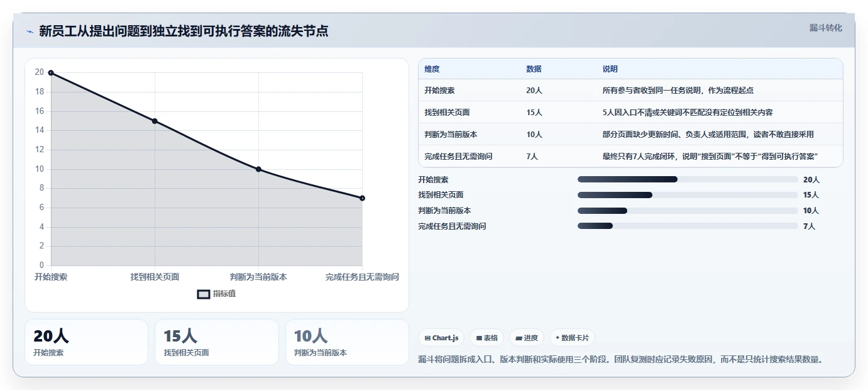Click the footer note starting with 漏斗将问题拆成
The height and width of the screenshot is (390, 868).
pyautogui.click(x=620, y=360)
